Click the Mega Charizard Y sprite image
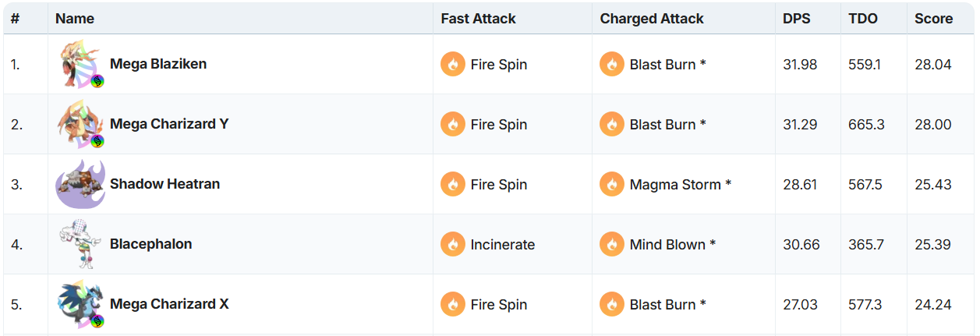Screen dimensions: 980x336 [80, 125]
